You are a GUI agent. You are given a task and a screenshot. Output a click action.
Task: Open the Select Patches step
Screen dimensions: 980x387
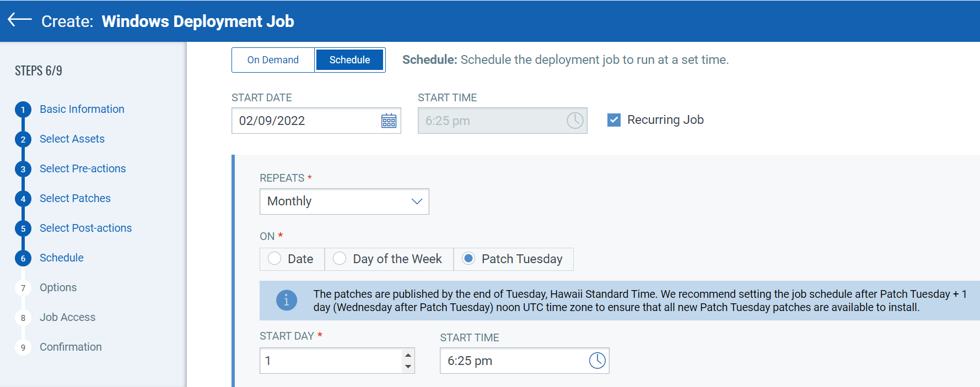click(x=75, y=198)
